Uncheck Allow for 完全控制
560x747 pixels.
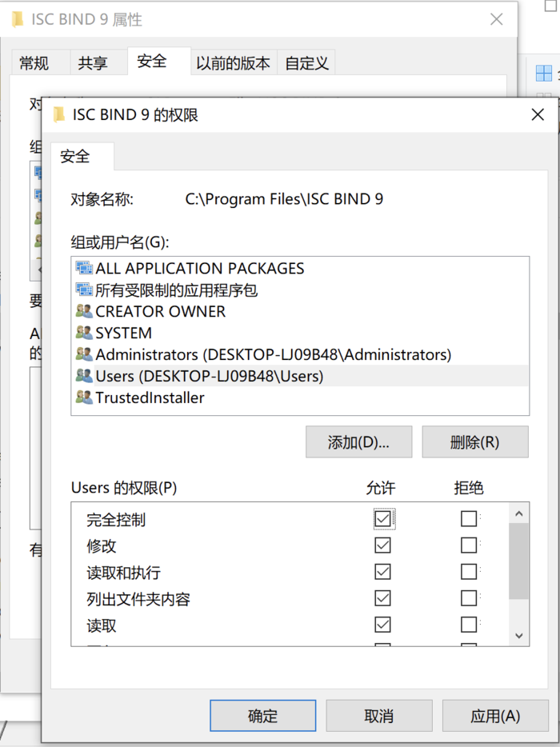click(382, 519)
